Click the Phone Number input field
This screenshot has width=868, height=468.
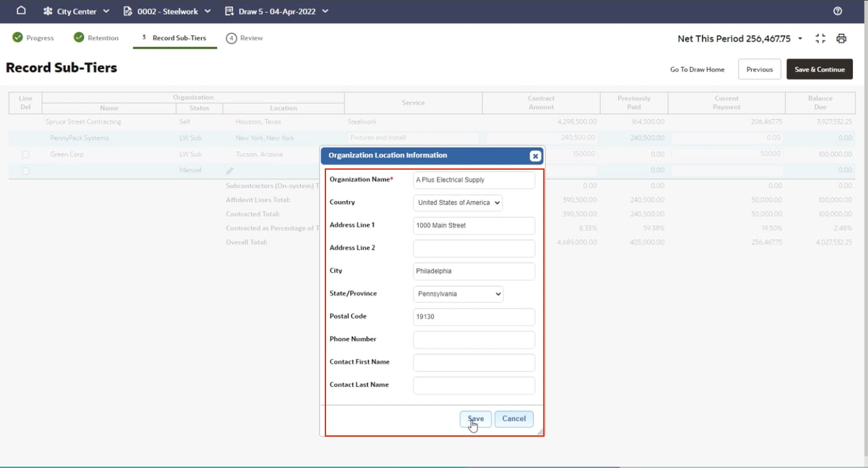(473, 340)
